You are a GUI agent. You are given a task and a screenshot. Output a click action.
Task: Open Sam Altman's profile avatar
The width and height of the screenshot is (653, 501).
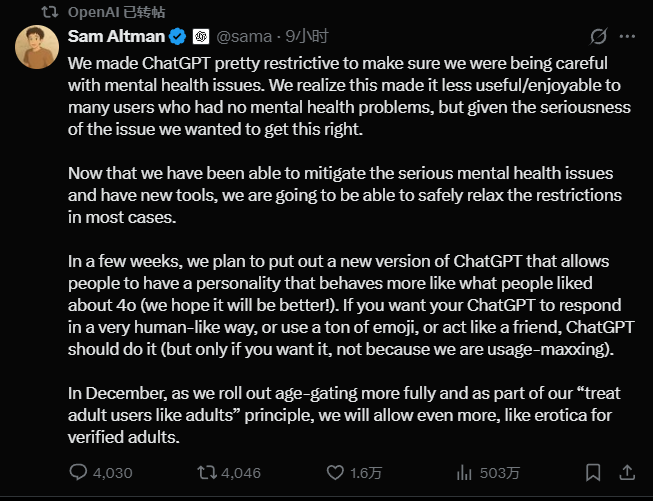click(x=37, y=48)
